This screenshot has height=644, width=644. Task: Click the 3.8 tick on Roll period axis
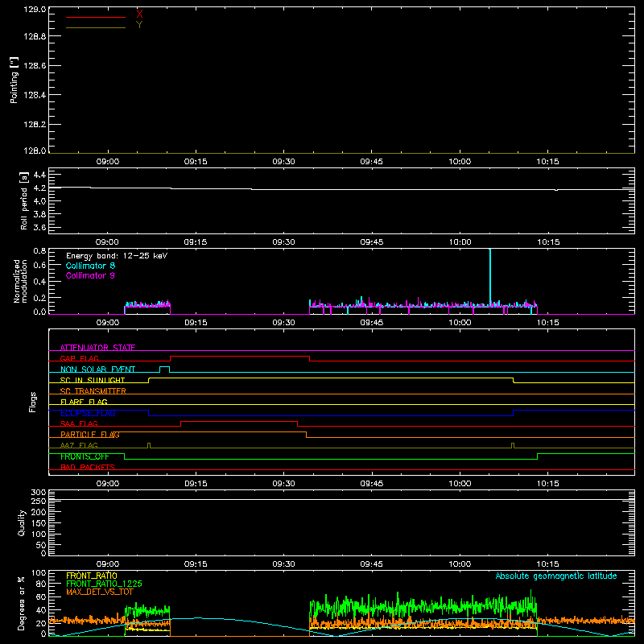point(39,214)
